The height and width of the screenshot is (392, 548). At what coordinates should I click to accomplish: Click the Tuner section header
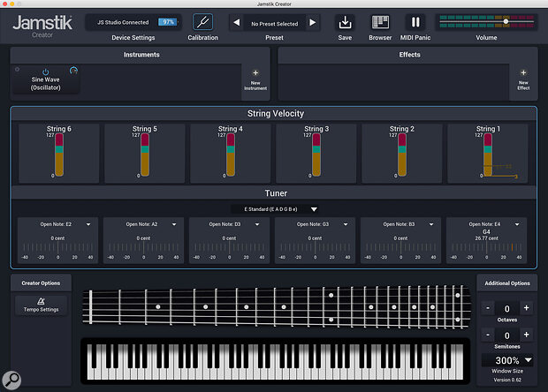(276, 193)
